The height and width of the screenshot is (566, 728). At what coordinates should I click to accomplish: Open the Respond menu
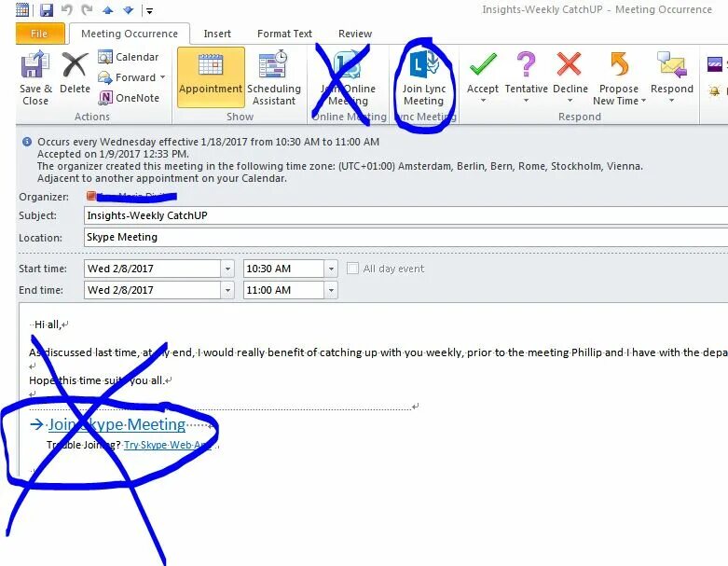(672, 77)
